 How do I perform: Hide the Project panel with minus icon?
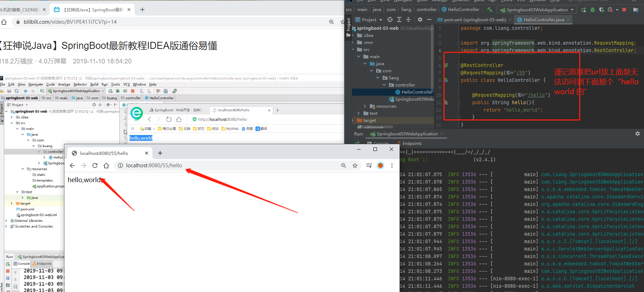click(x=429, y=19)
